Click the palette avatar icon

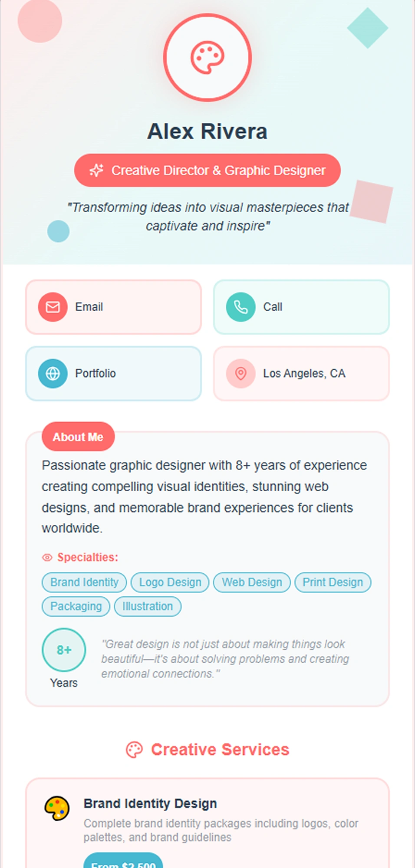(x=207, y=57)
